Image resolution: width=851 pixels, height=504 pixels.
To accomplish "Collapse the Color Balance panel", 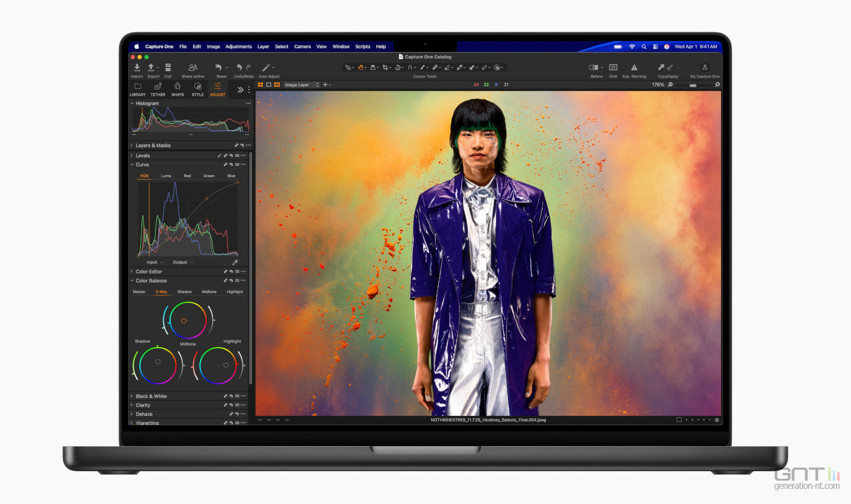I will click(x=132, y=281).
